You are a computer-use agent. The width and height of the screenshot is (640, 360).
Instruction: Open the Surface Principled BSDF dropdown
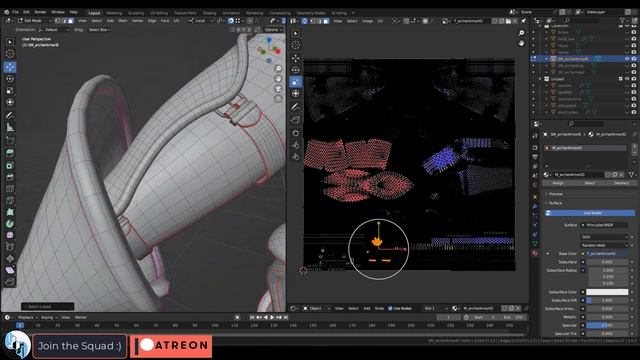point(605,225)
